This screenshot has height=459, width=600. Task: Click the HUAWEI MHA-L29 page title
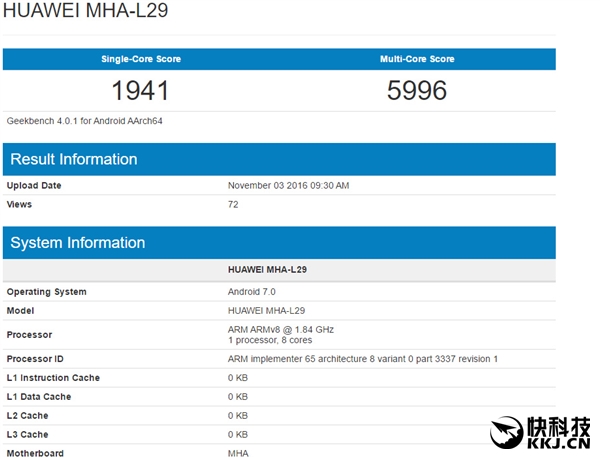[x=85, y=13]
